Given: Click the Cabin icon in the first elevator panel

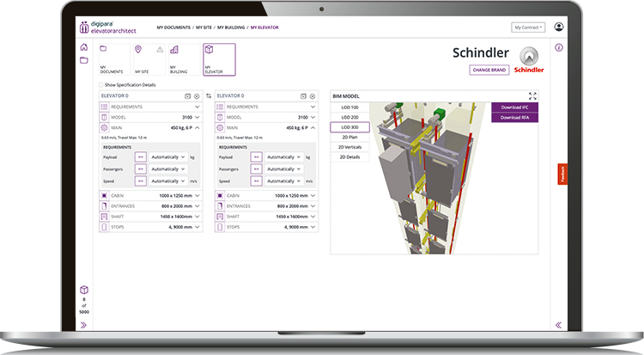Looking at the screenshot, I should [x=104, y=195].
